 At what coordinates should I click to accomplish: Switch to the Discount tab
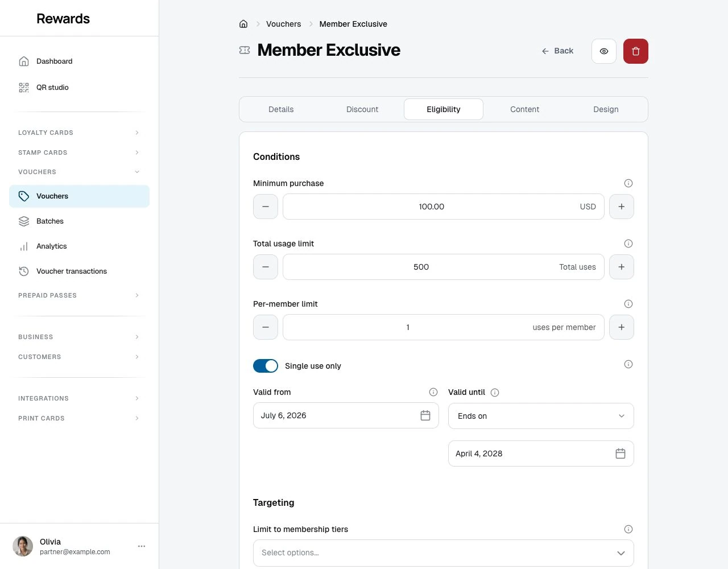pos(362,109)
